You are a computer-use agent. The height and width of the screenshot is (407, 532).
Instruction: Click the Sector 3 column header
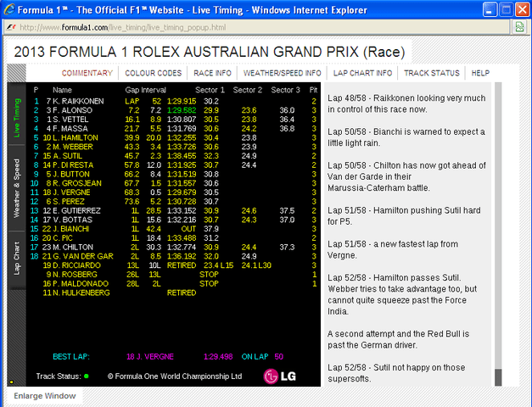(285, 90)
